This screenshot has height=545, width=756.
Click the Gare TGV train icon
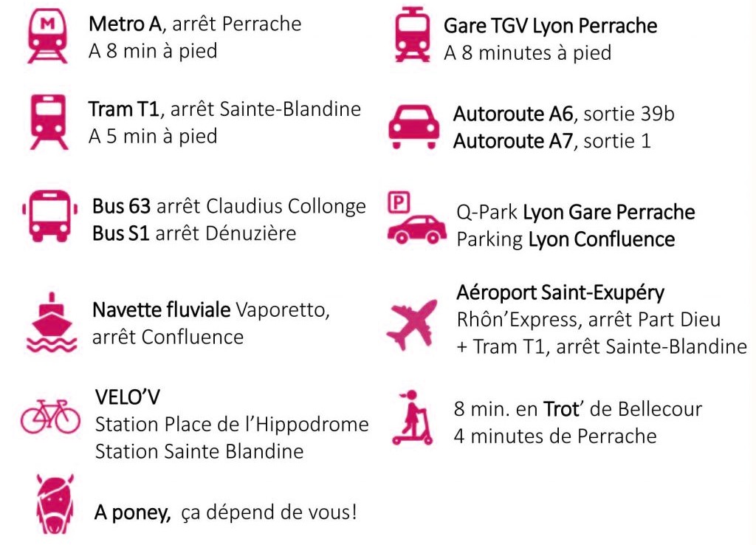[412, 35]
